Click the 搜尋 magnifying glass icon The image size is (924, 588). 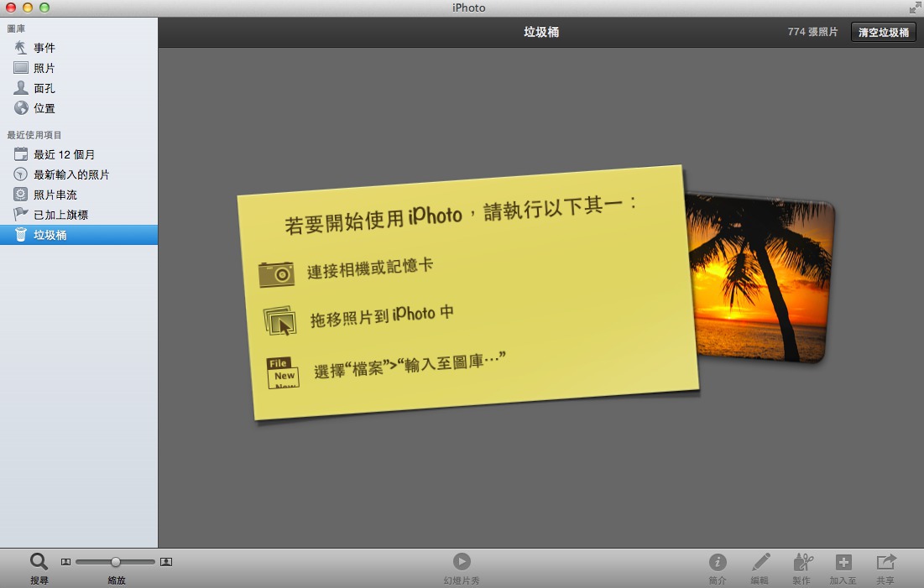click(39, 561)
